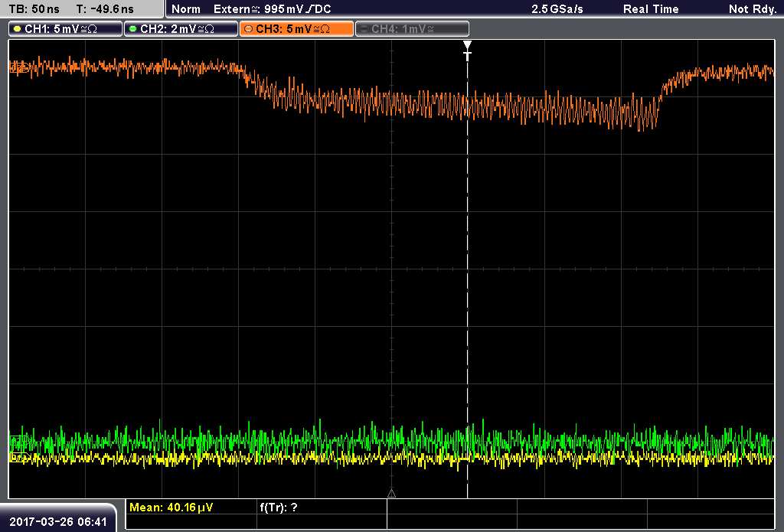Screen dimensions: 784x532
Task: Select the CH2 2 mV channel tab
Action: click(181, 29)
